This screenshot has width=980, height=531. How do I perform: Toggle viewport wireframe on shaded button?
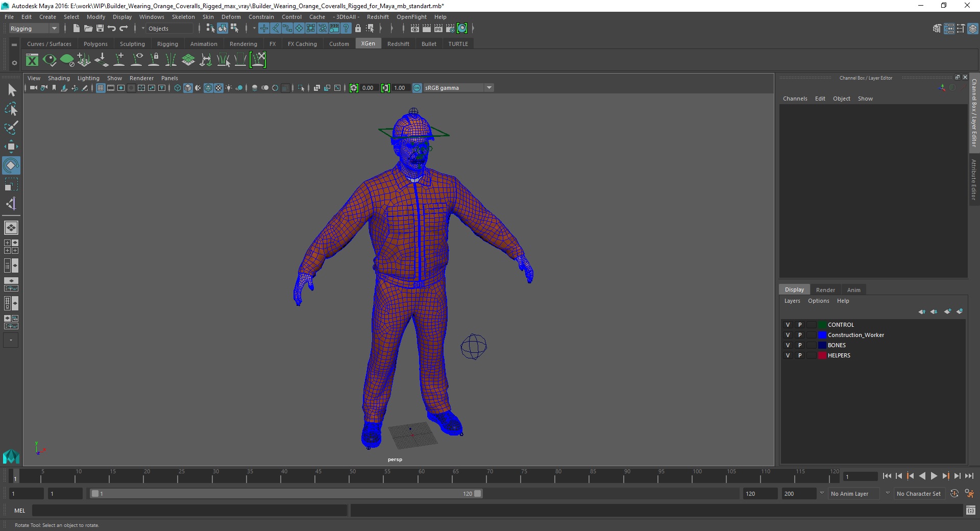coord(208,88)
